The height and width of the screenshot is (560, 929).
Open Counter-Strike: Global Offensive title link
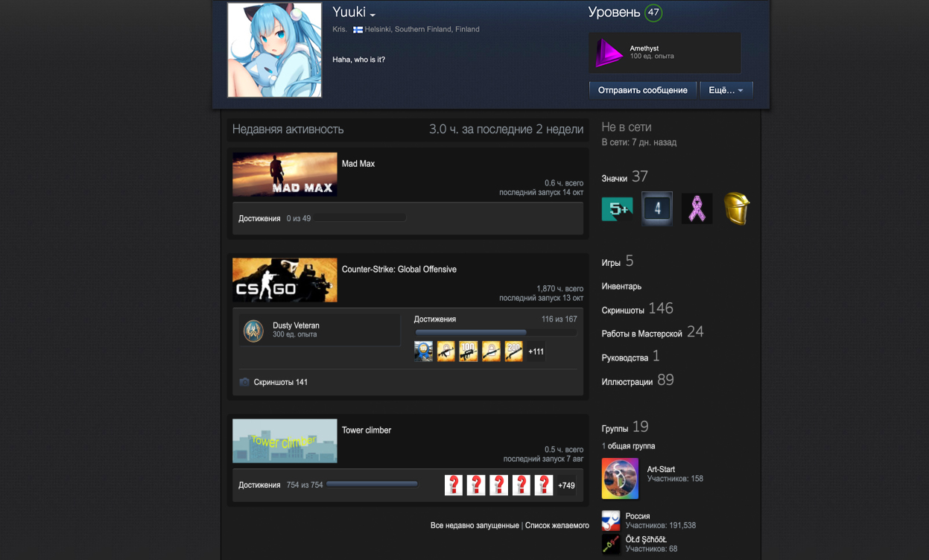tap(399, 270)
